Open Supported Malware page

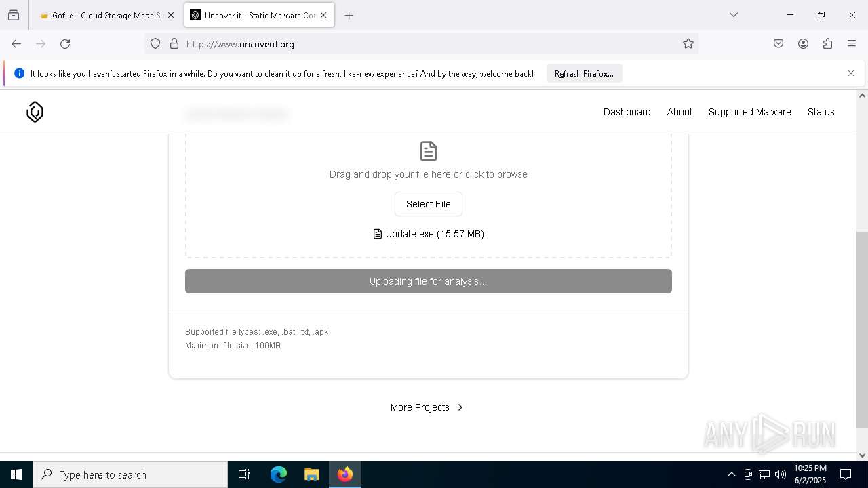(x=750, y=112)
